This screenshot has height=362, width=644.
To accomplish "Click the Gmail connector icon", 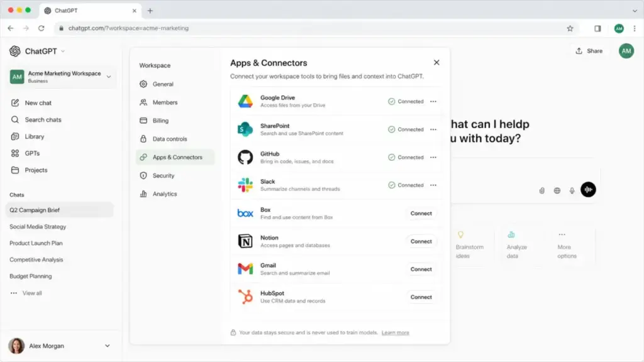I will coord(246,269).
